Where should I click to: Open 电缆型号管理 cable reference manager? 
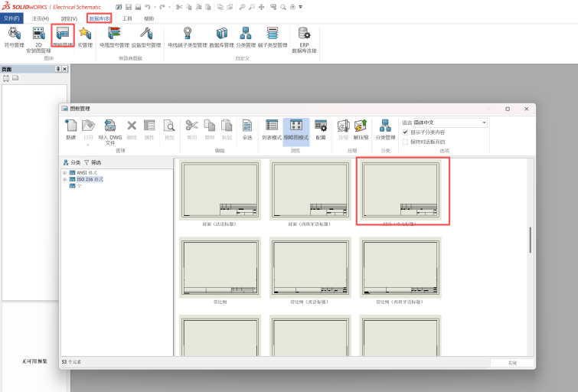[114, 35]
